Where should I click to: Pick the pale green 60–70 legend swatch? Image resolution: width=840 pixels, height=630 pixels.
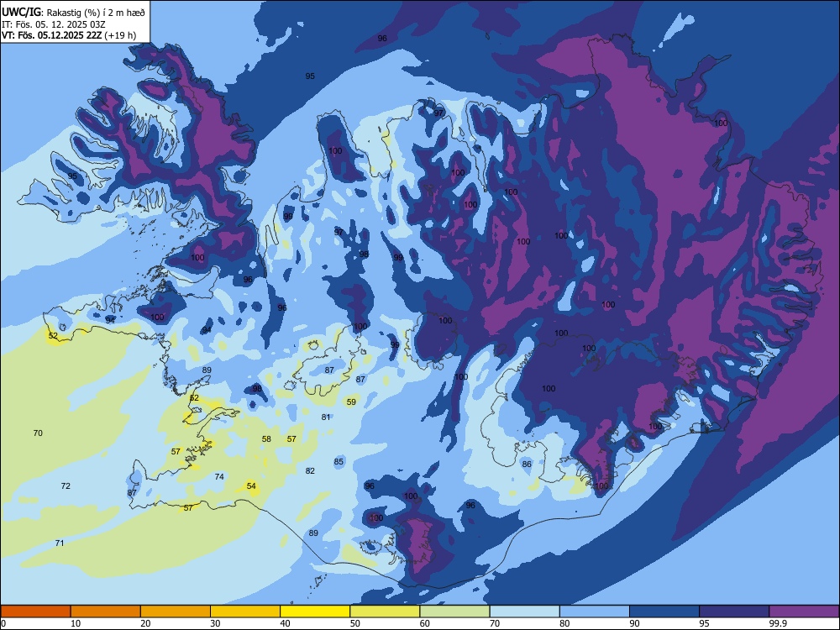pos(454,612)
